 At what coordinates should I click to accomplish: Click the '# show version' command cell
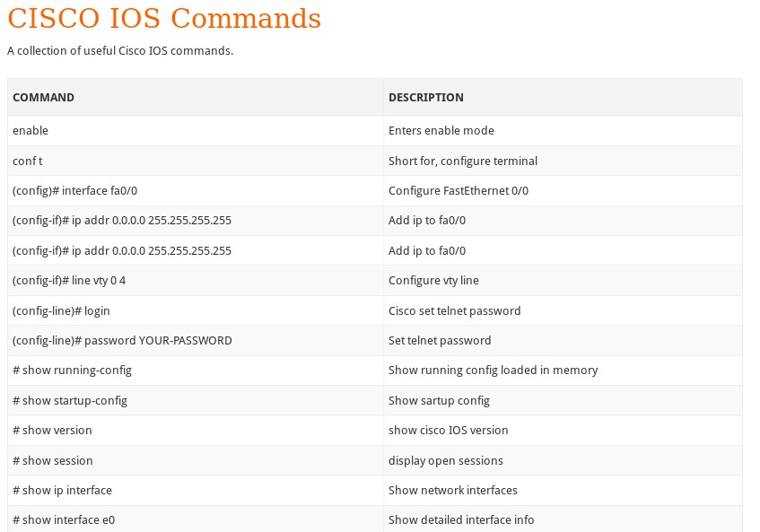[x=52, y=431]
